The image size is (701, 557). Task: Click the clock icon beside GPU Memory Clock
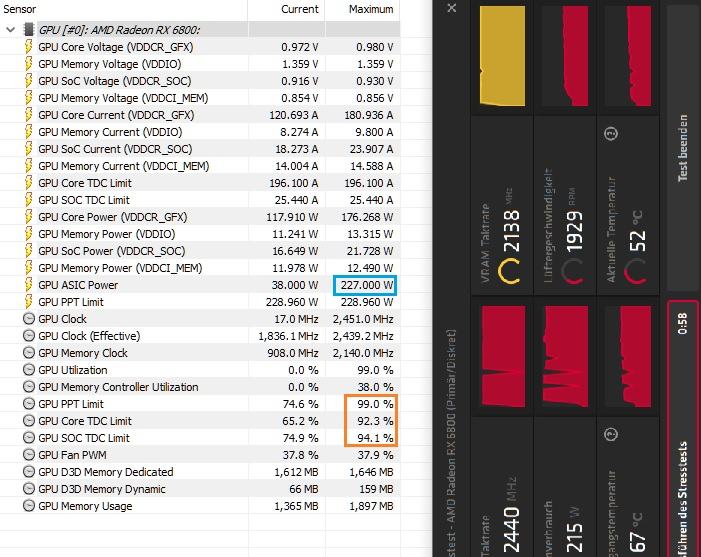pyautogui.click(x=29, y=353)
